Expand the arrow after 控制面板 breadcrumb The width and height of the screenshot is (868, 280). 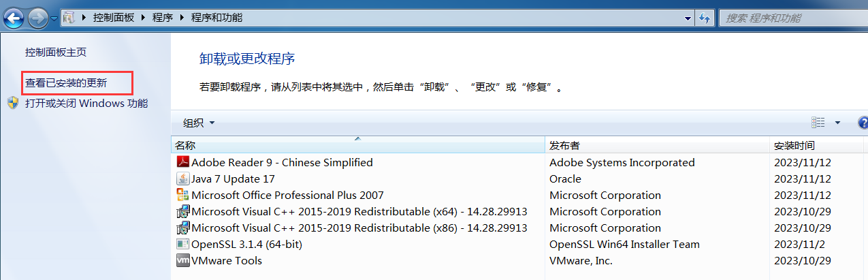pos(144,18)
